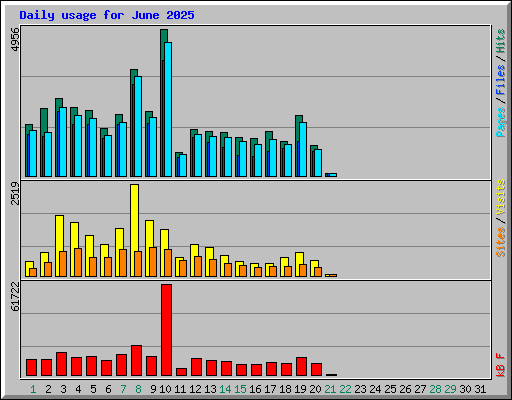Click day 29 on the x-axis
This screenshot has height=400, width=512.
tap(450, 389)
